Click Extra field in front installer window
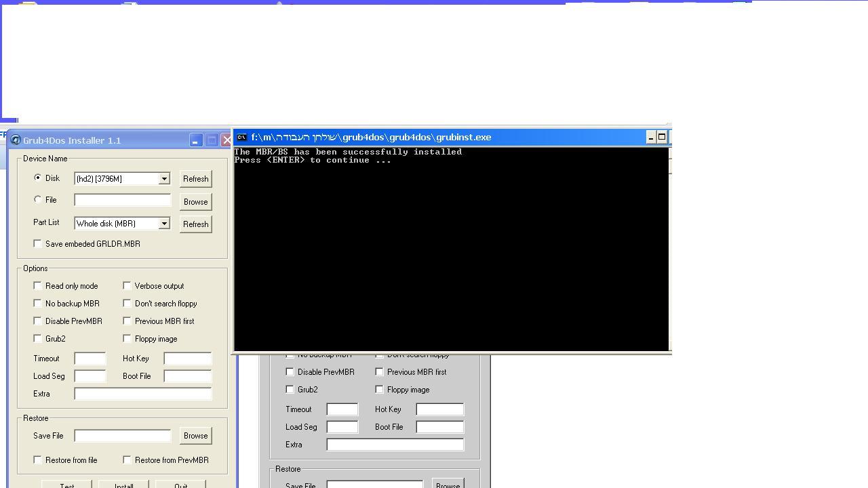Image resolution: width=868 pixels, height=488 pixels. [143, 394]
